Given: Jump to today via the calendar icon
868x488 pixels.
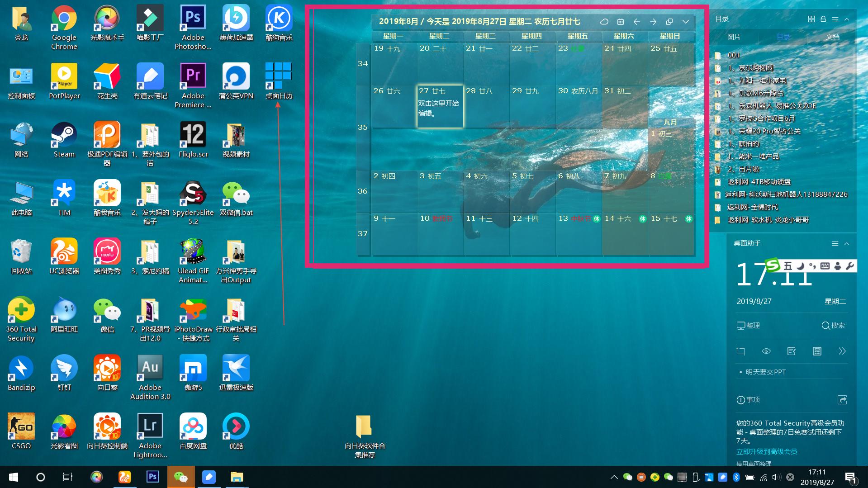Looking at the screenshot, I should pyautogui.click(x=621, y=21).
